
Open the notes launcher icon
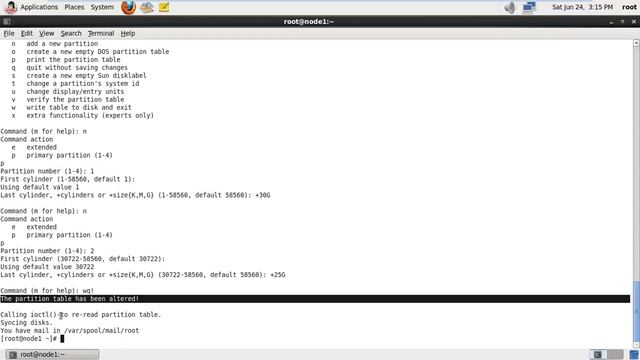164,7
